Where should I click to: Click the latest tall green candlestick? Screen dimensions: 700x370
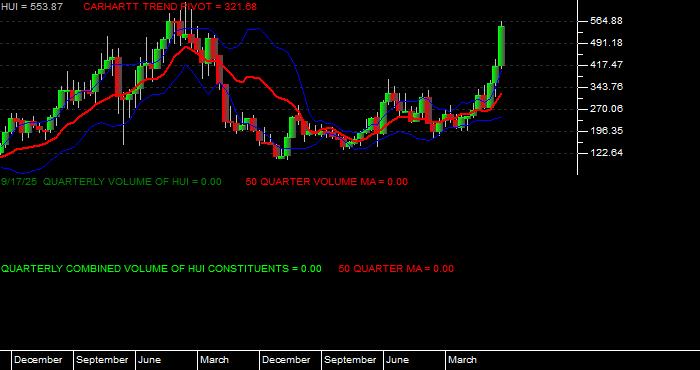click(501, 46)
